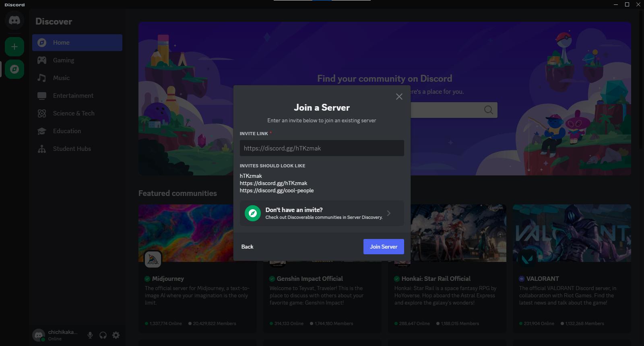This screenshot has width=644, height=346.
Task: Open Discord home direct messages icon
Action: coord(14,20)
